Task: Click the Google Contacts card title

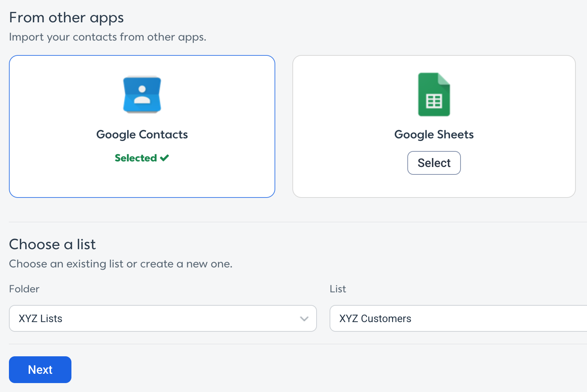Action: (142, 135)
